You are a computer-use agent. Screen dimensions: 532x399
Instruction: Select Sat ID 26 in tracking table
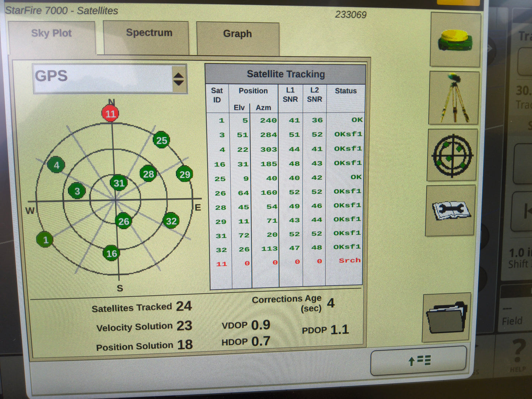click(220, 193)
